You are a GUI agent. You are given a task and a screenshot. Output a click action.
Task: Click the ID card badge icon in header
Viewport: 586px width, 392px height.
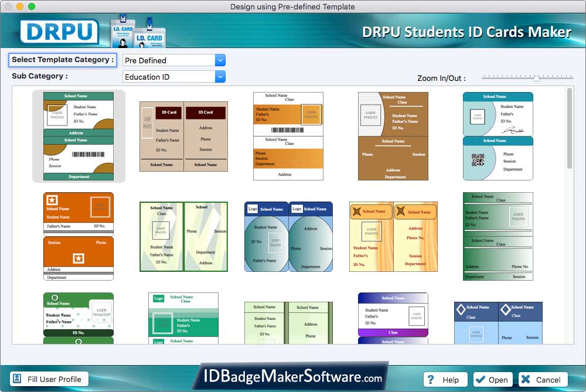click(138, 31)
